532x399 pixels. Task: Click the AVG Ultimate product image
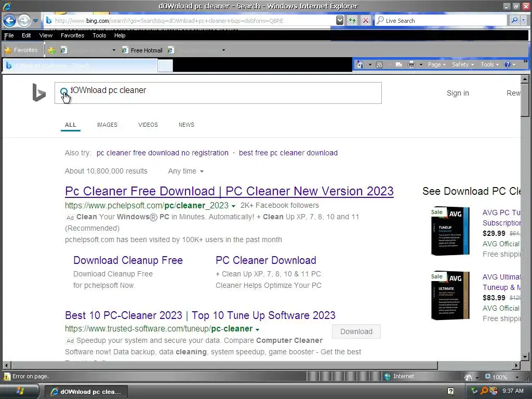(x=450, y=295)
